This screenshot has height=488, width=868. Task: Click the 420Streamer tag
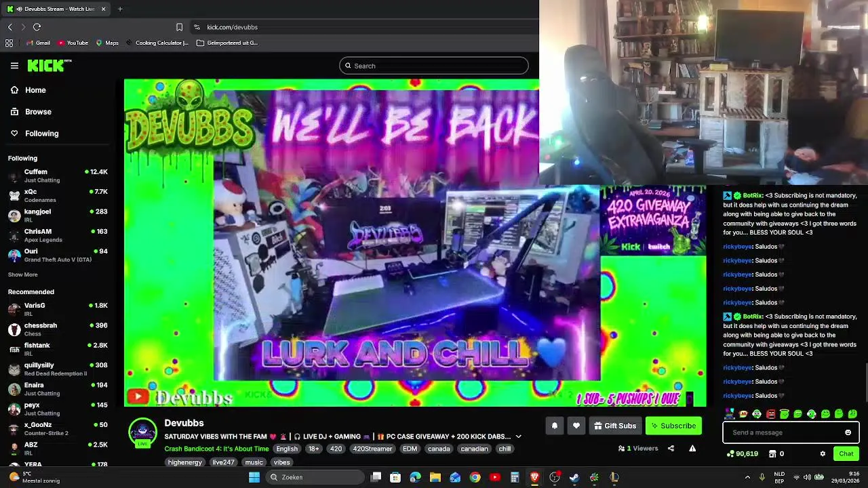pyautogui.click(x=372, y=449)
